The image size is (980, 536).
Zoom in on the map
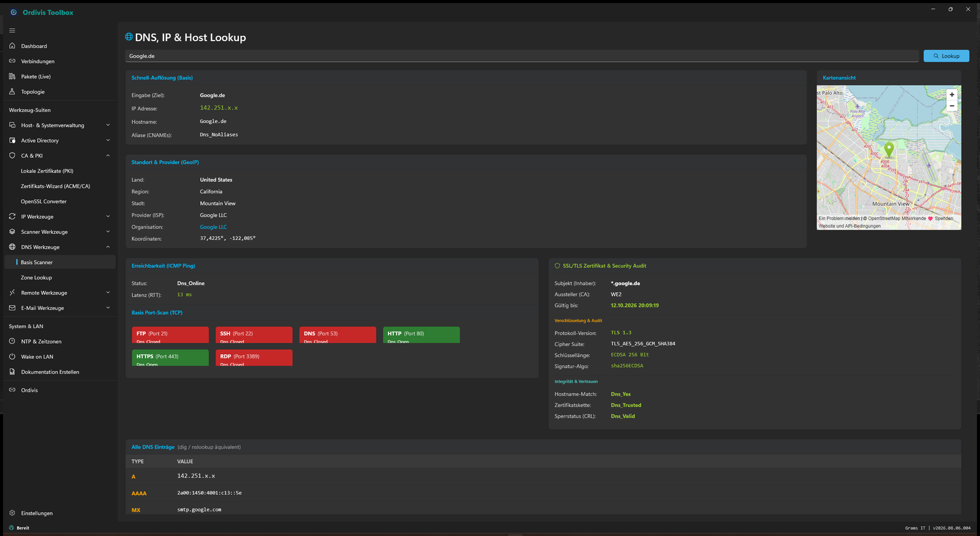(952, 95)
